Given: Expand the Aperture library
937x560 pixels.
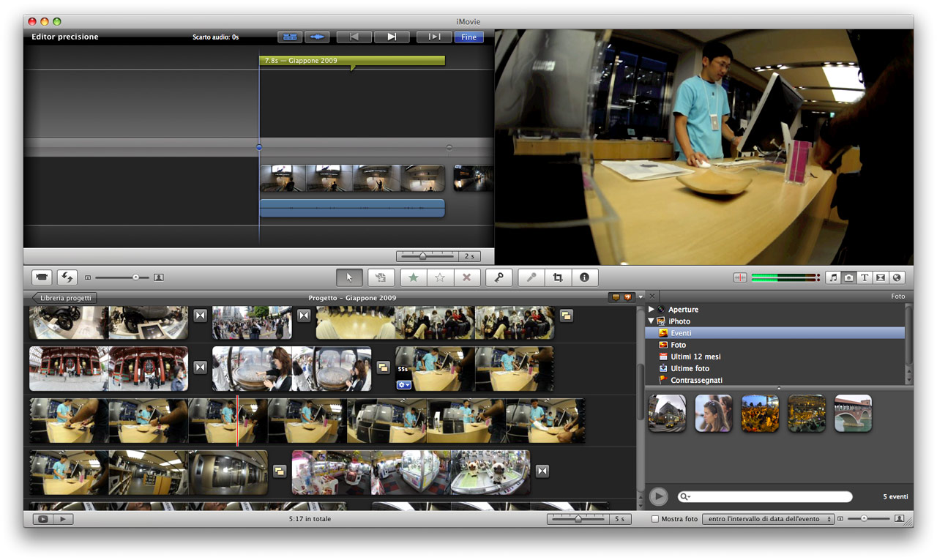Looking at the screenshot, I should click(x=652, y=310).
